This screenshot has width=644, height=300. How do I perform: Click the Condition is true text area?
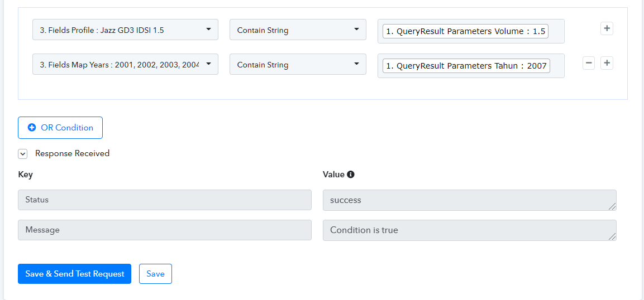point(469,230)
